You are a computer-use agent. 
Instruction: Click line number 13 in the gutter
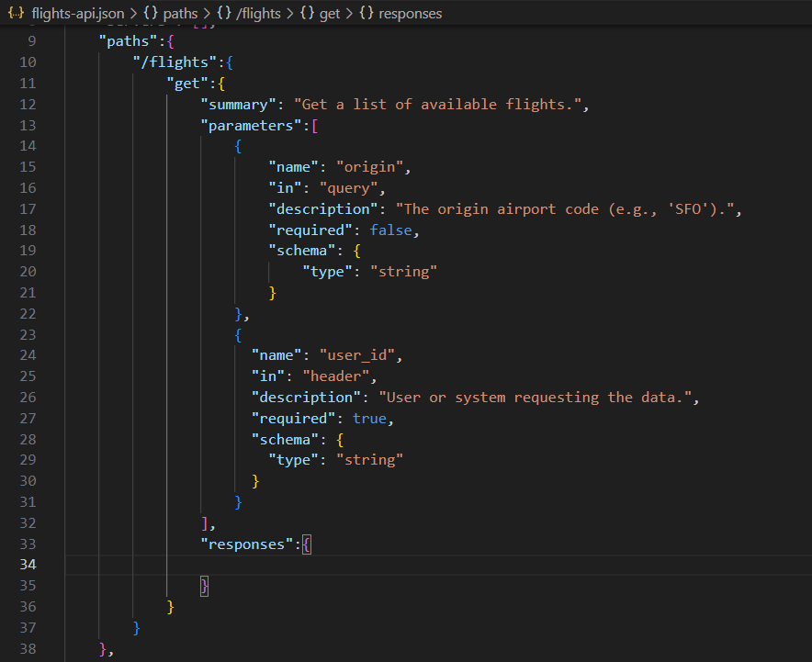tap(27, 126)
